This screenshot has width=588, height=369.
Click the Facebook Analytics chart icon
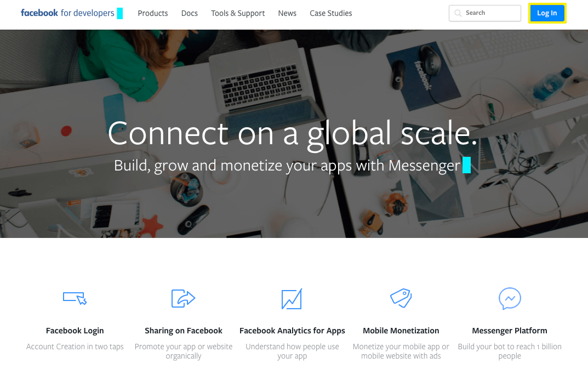[x=292, y=299]
